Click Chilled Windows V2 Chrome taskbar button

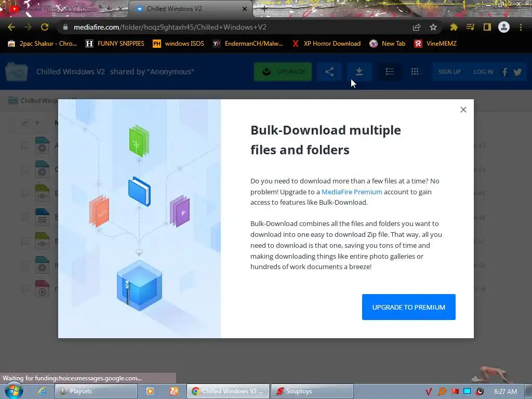tap(228, 391)
